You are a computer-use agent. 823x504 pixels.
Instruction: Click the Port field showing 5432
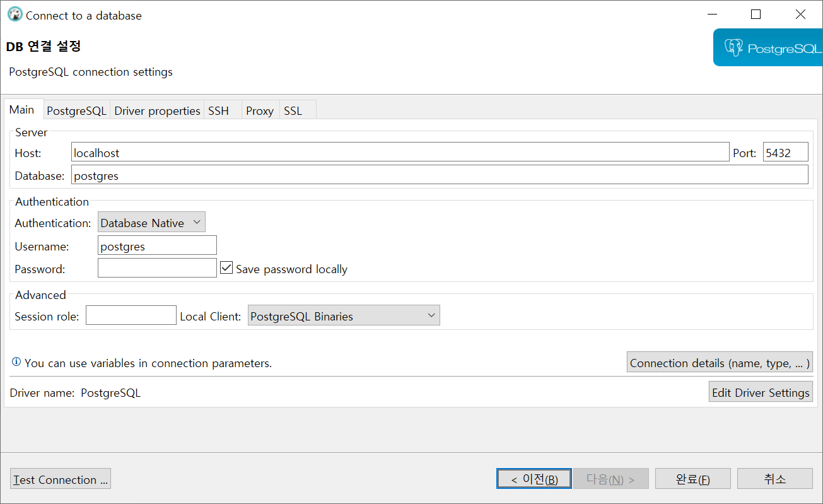(786, 153)
